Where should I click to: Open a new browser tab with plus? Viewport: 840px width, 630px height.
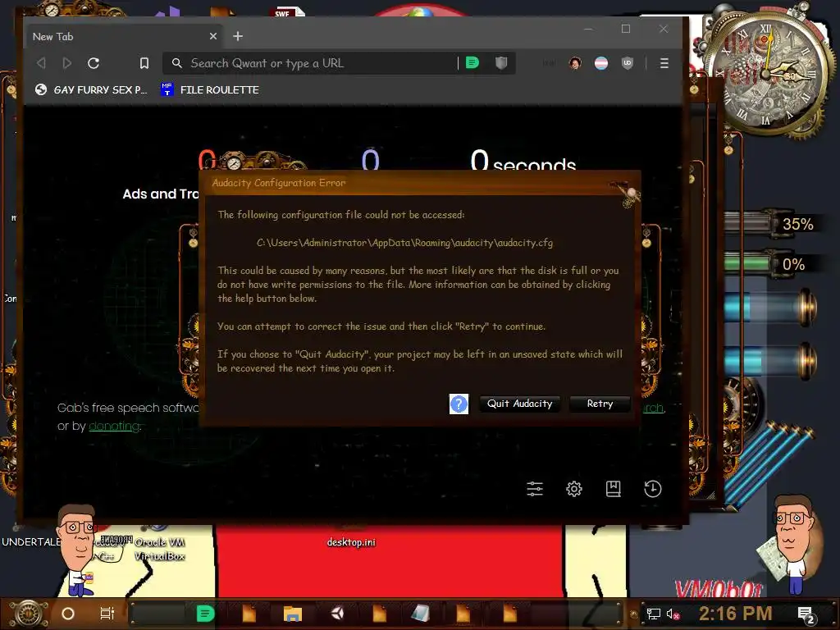pos(238,36)
